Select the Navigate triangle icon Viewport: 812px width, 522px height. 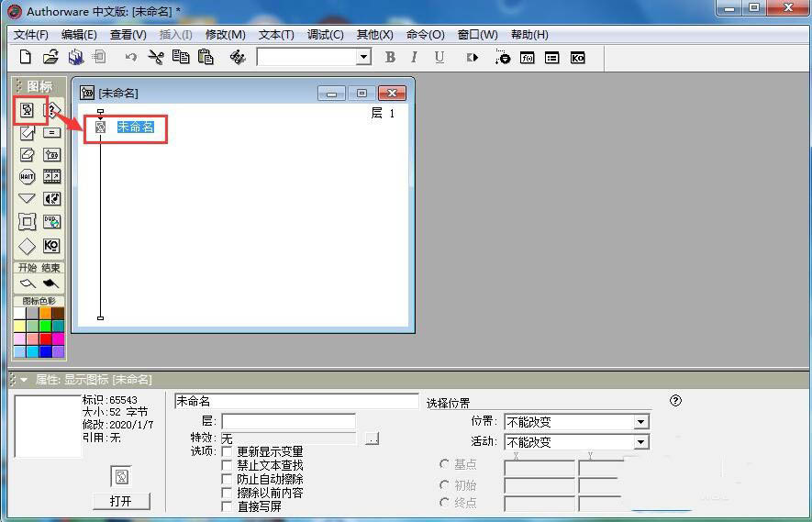[27, 198]
